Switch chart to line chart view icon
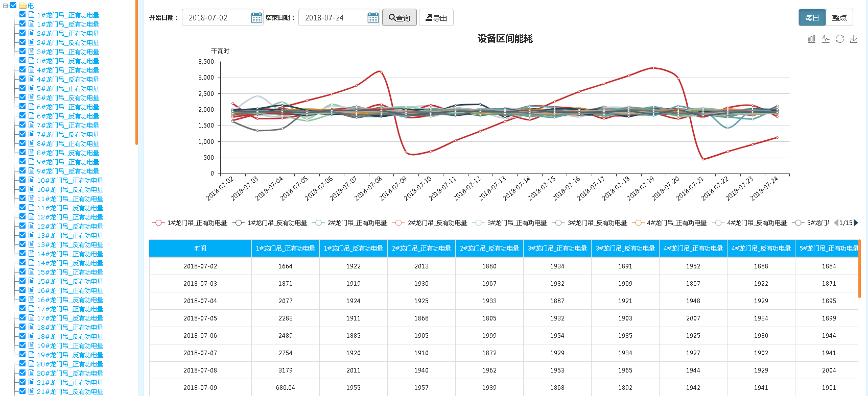The image size is (868, 396). (x=826, y=39)
